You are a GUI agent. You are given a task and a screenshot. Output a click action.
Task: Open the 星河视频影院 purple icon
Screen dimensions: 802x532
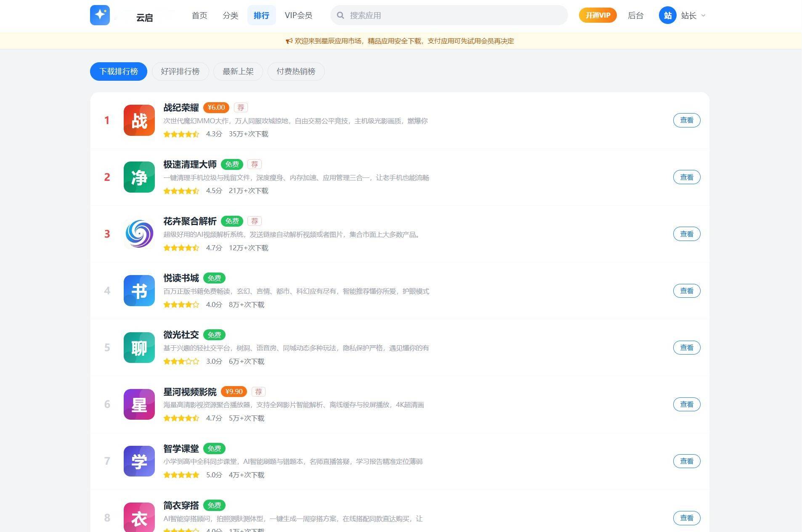(x=139, y=404)
